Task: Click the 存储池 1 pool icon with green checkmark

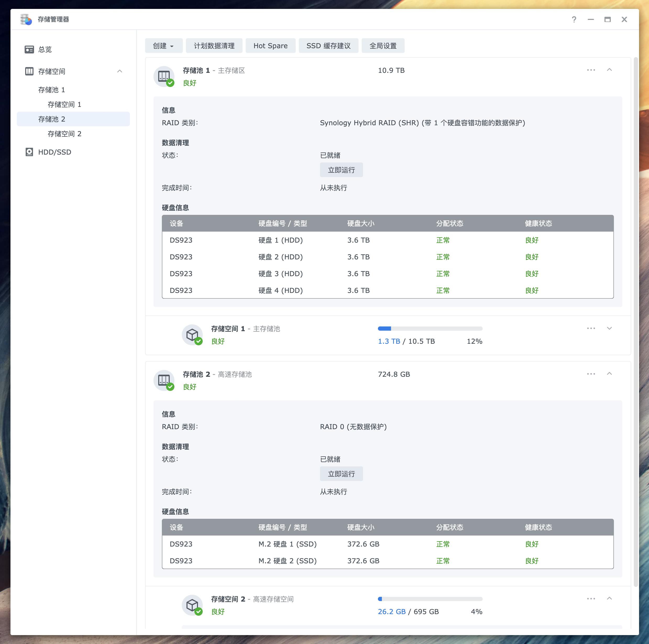Action: (164, 76)
